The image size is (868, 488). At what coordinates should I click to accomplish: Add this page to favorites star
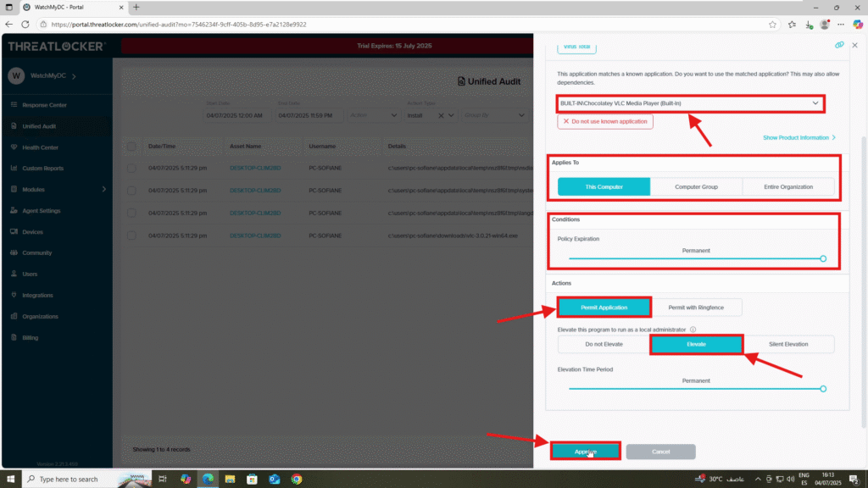pos(772,25)
